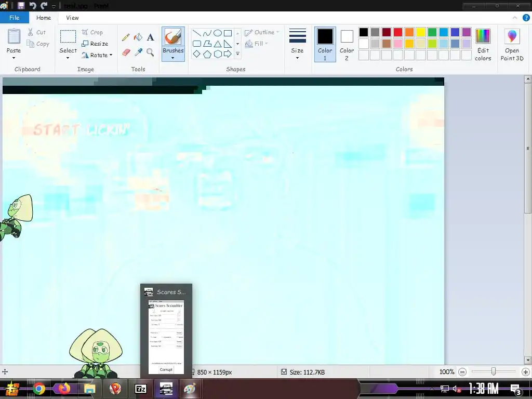532x399 pixels.
Task: Switch to the Home tab
Action: (44, 18)
